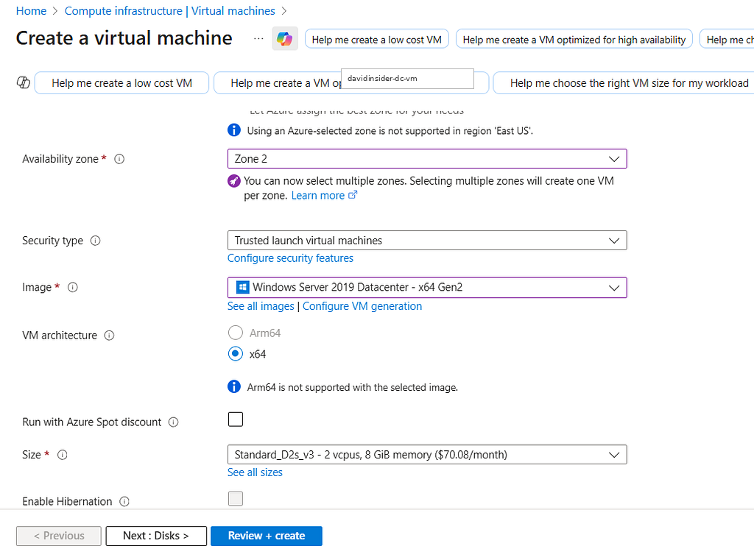Screen dimensions: 754x560
Task: Click the info icon next to Security type
Action: click(96, 241)
